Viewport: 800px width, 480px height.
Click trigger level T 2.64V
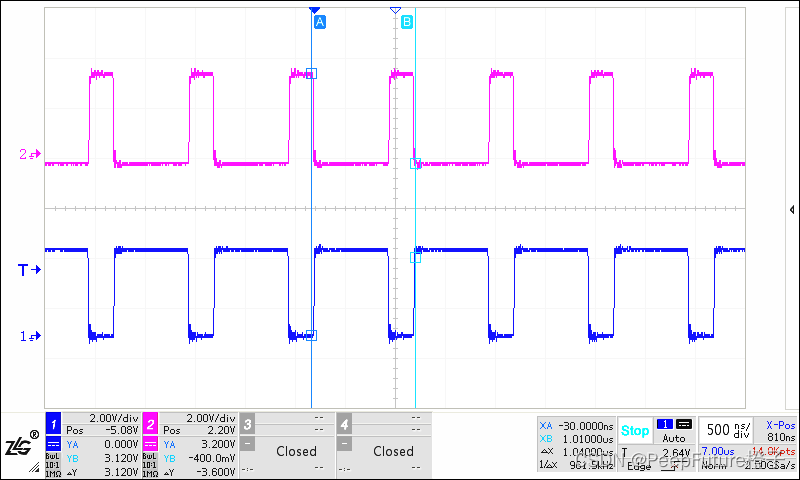656,453
